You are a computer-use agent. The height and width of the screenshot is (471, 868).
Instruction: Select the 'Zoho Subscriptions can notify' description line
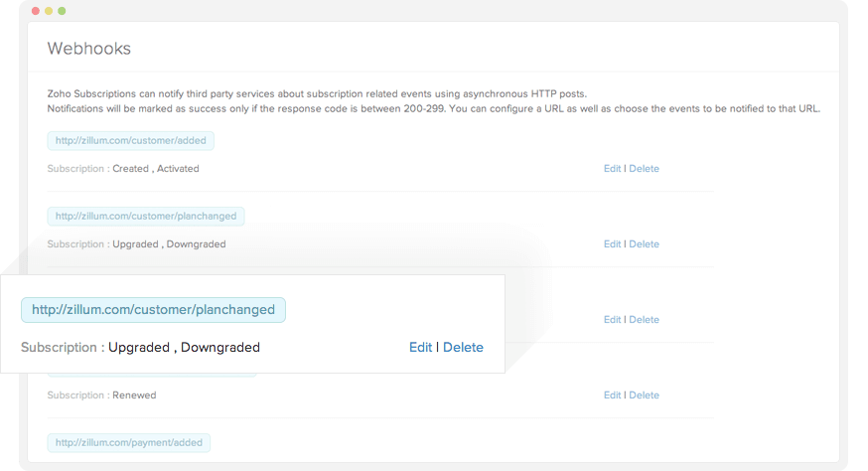317,93
